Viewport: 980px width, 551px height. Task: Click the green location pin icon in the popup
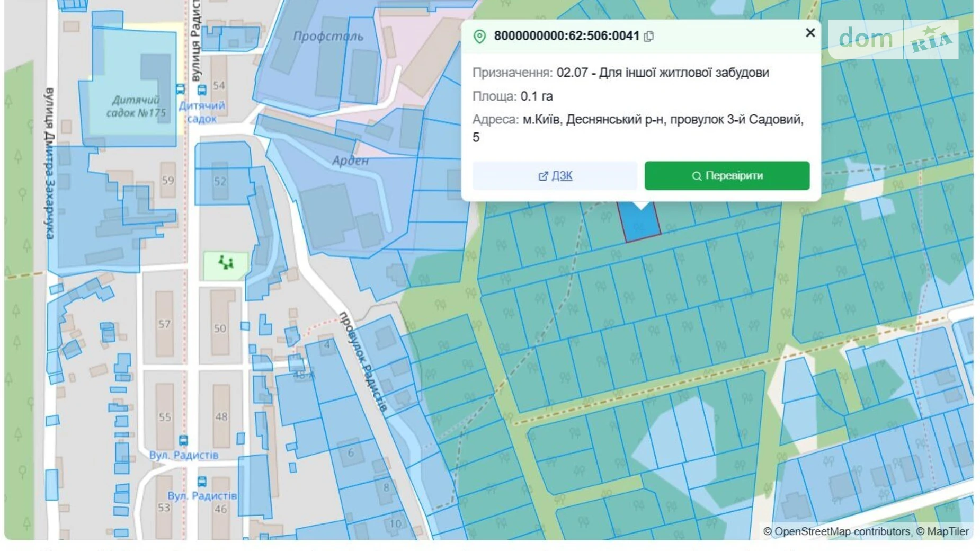tap(479, 36)
